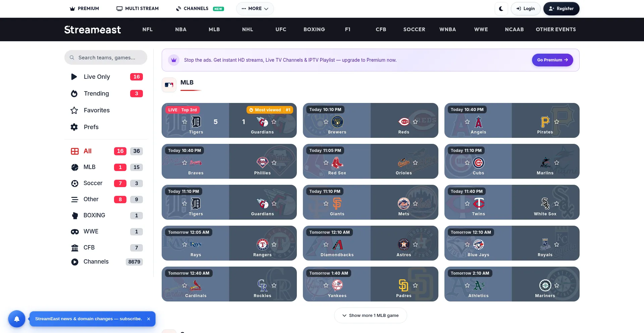The height and width of the screenshot is (333, 644).
Task: Click the Giants team logo
Action: click(x=337, y=204)
